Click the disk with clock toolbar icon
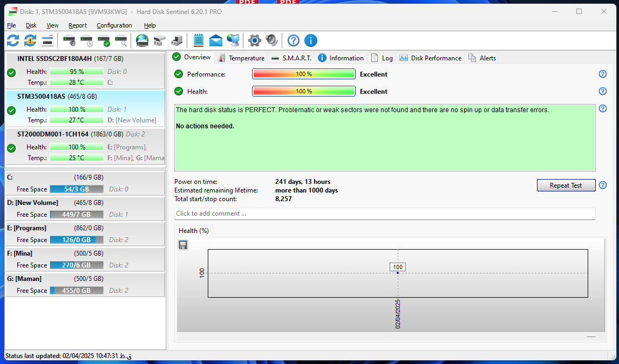Screen dimensions: 619x364 pyautogui.click(x=86, y=40)
